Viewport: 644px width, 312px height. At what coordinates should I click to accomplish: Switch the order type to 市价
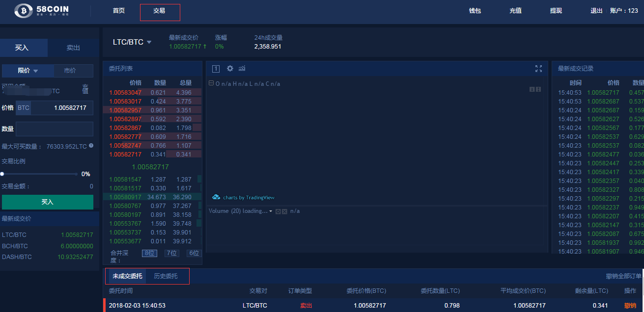coord(70,71)
